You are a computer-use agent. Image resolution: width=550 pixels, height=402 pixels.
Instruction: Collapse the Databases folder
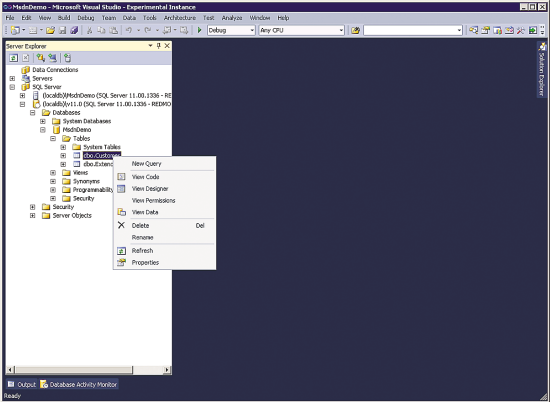pos(33,113)
